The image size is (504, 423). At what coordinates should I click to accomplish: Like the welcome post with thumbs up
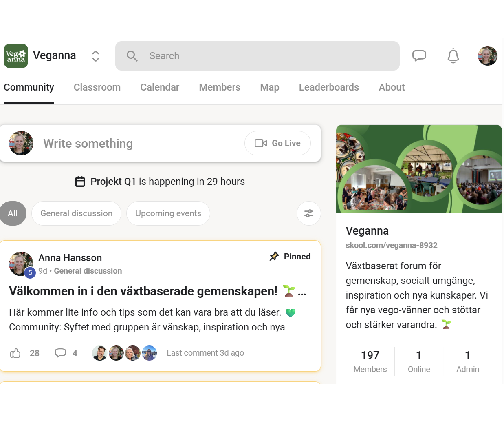pyautogui.click(x=15, y=353)
